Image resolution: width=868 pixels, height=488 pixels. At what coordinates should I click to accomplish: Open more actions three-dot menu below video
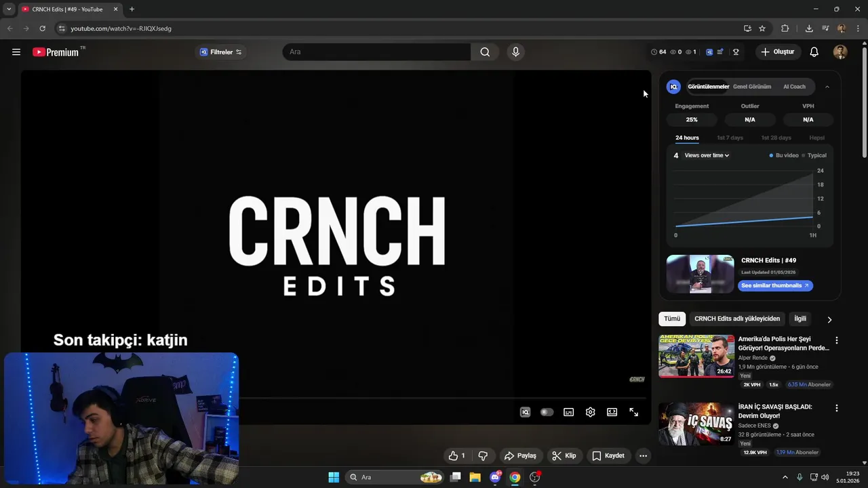[x=643, y=455]
